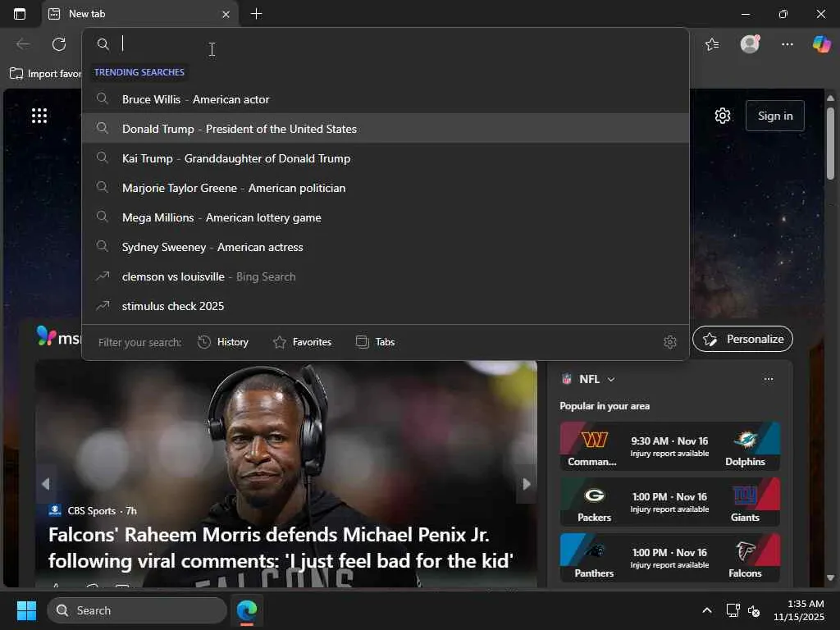The image size is (840, 630).
Task: Click the scrollbar down arrow
Action: point(830,577)
